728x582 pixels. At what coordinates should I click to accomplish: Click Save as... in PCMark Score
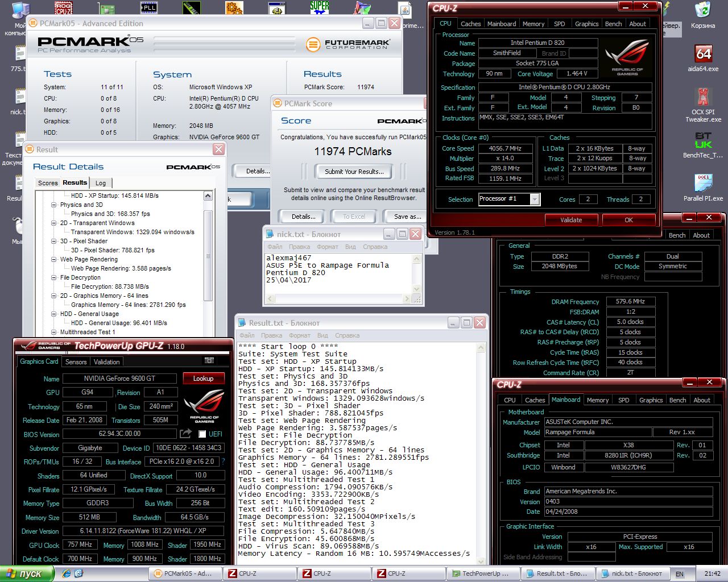pos(407,217)
